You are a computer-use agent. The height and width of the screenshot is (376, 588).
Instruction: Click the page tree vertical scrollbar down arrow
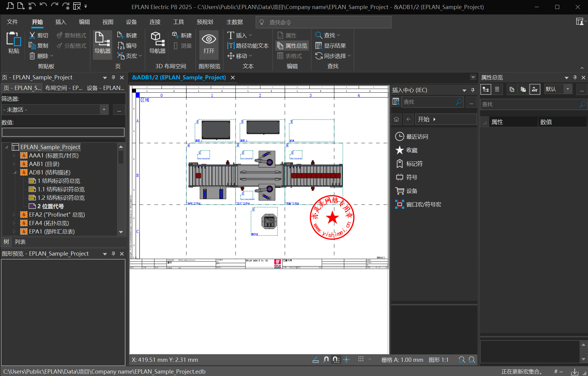point(121,232)
